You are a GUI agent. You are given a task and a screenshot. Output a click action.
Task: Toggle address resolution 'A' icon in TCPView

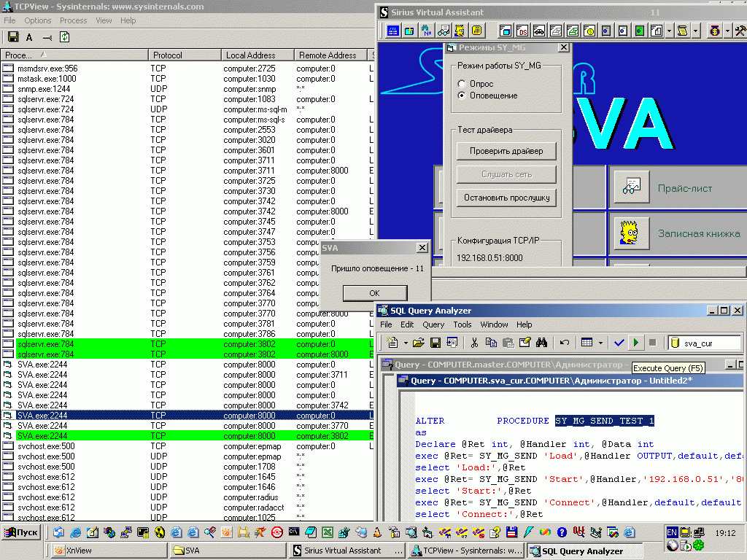(x=29, y=37)
